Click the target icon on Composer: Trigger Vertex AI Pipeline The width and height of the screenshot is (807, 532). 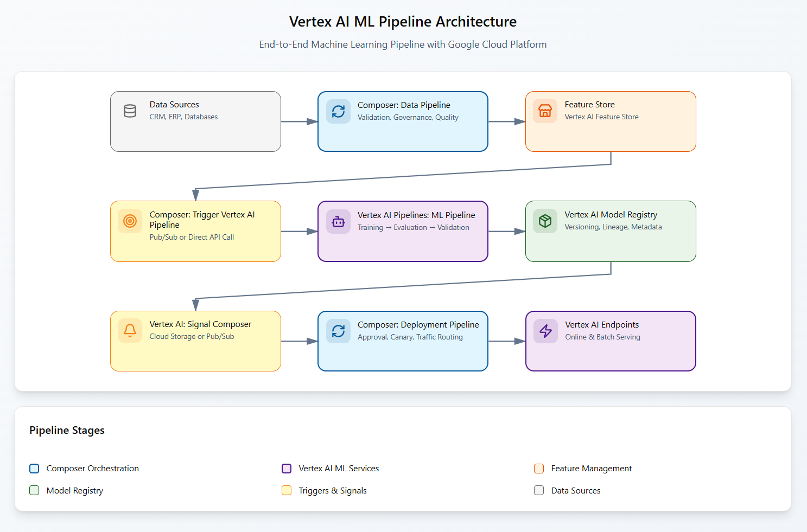point(130,221)
